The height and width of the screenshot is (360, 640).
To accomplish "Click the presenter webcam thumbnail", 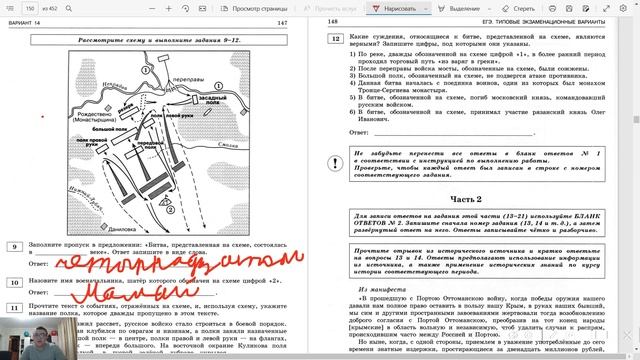I will click(x=39, y=338).
